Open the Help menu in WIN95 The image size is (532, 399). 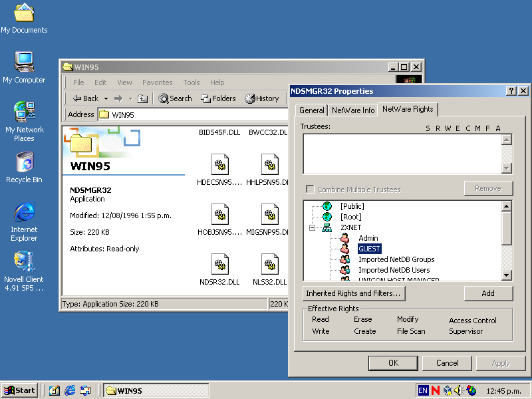(217, 82)
